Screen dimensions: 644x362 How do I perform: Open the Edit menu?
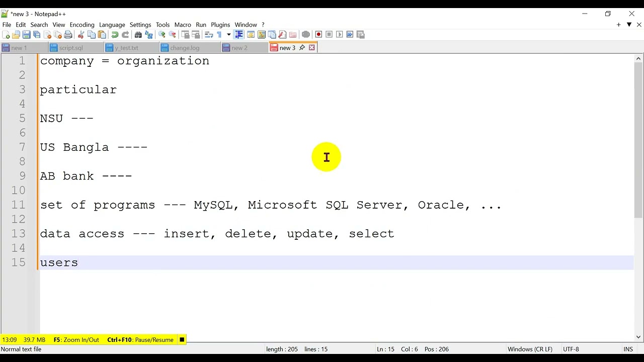pyautogui.click(x=21, y=25)
